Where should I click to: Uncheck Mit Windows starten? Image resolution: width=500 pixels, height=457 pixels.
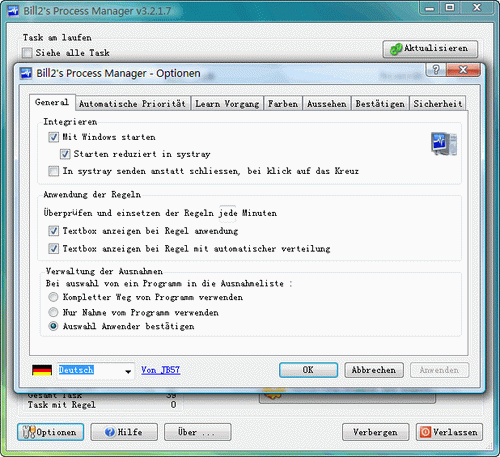(x=54, y=137)
